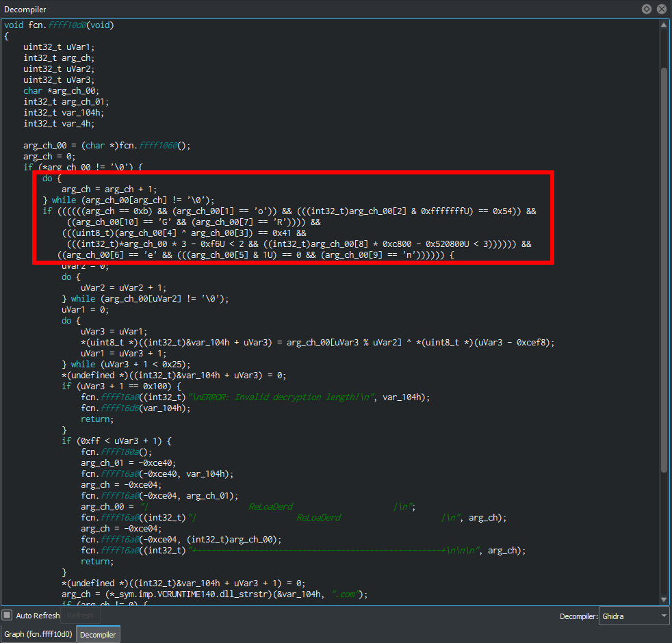Viewport: 672px width, 643px height.
Task: Click the Decompiler panel float/detach icon
Action: [x=647, y=9]
